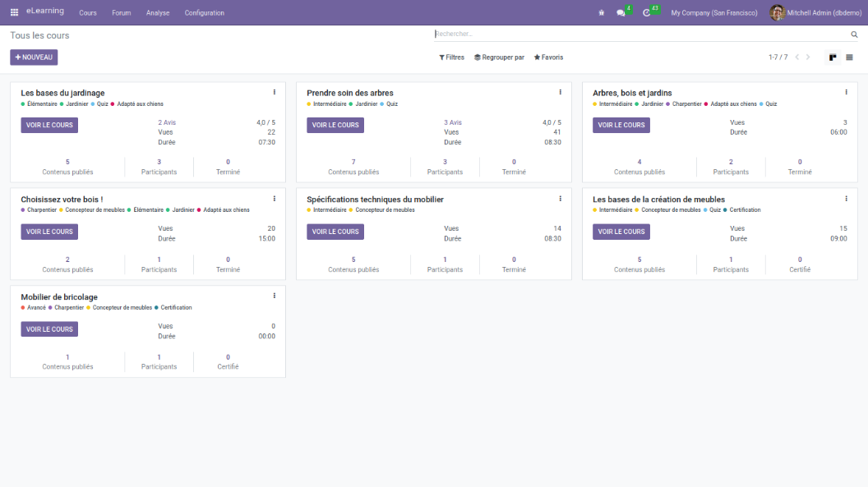Click the search magnifier icon
This screenshot has height=487, width=868.
(854, 34)
